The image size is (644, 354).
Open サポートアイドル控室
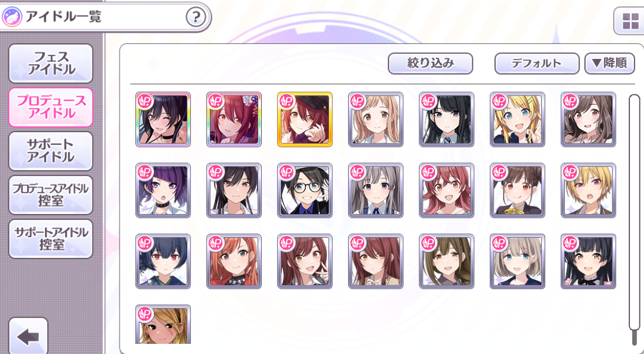coord(51,238)
